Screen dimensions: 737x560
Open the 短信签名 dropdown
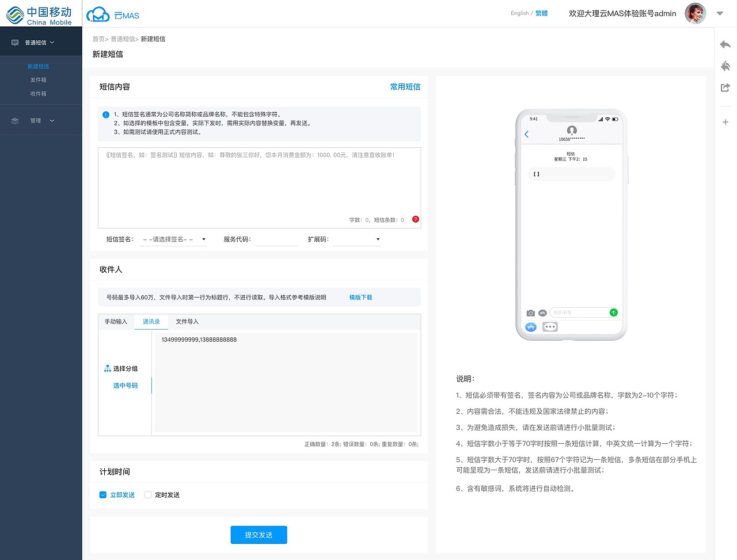coord(173,238)
